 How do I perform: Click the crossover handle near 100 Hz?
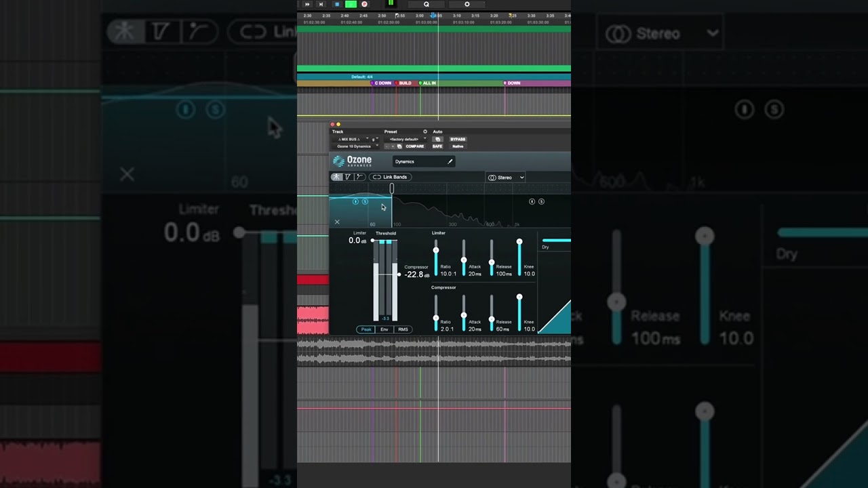click(391, 188)
